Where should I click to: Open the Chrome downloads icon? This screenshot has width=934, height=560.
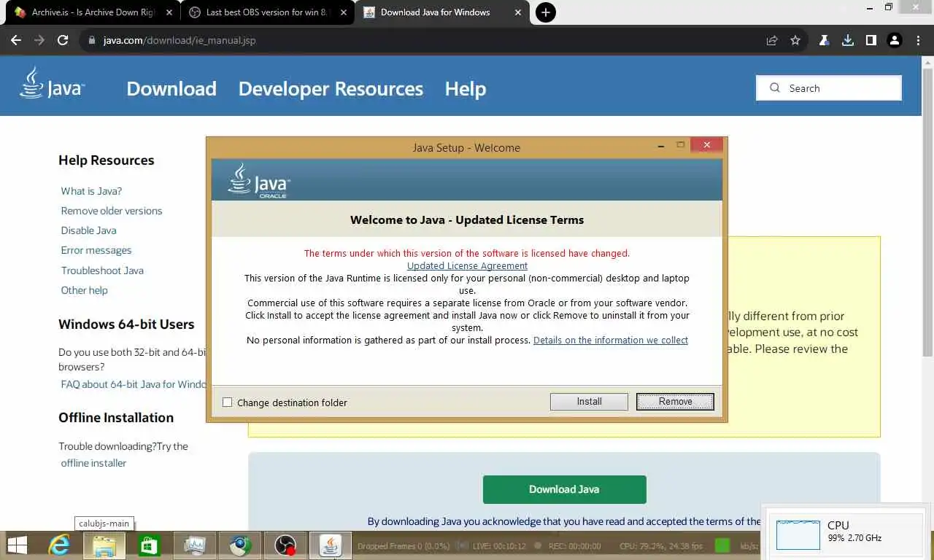pyautogui.click(x=847, y=41)
